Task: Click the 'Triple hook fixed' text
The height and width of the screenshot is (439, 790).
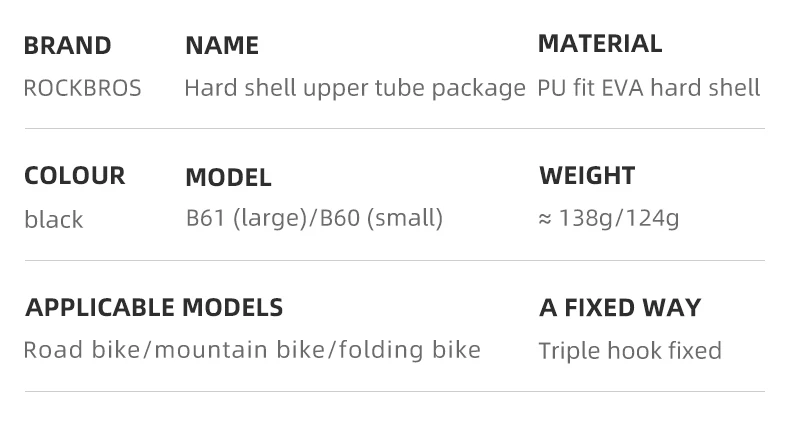Action: tap(630, 351)
